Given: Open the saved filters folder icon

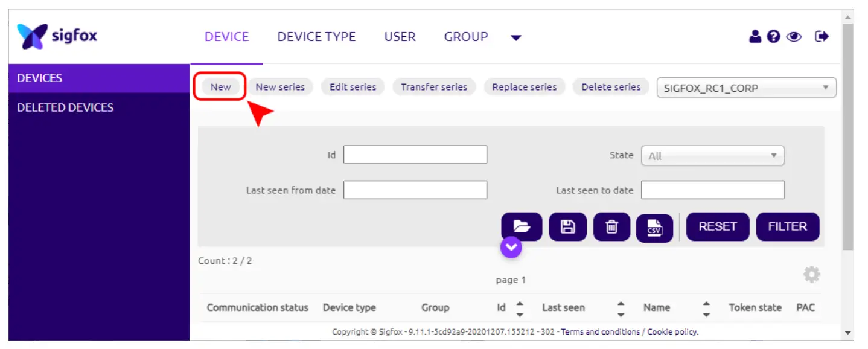Looking at the screenshot, I should (x=522, y=227).
